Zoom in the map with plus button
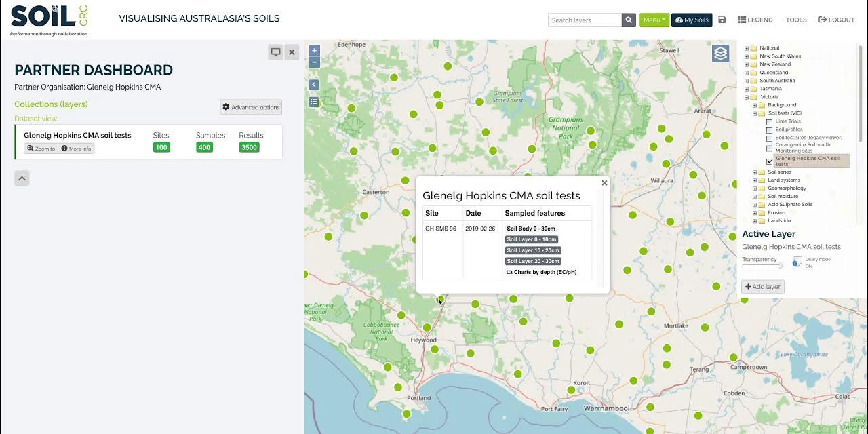This screenshot has height=434, width=868. (314, 50)
